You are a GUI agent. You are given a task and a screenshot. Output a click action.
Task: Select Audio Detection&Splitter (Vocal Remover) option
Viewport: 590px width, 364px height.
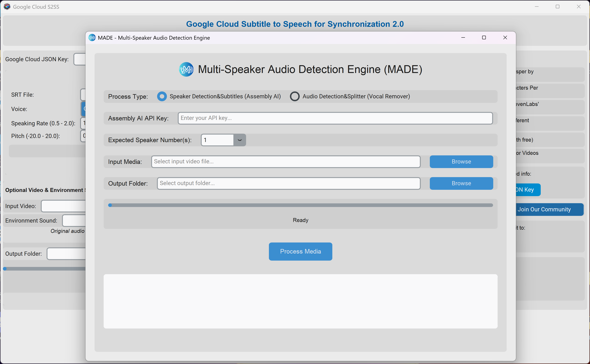[x=294, y=96]
